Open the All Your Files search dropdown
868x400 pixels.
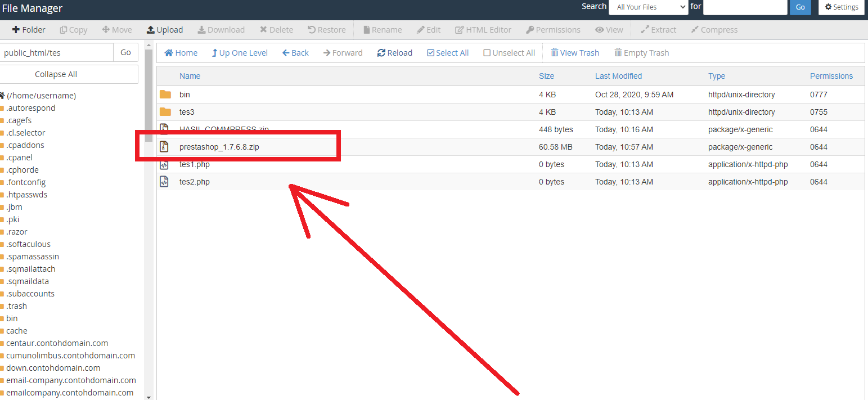click(x=648, y=7)
